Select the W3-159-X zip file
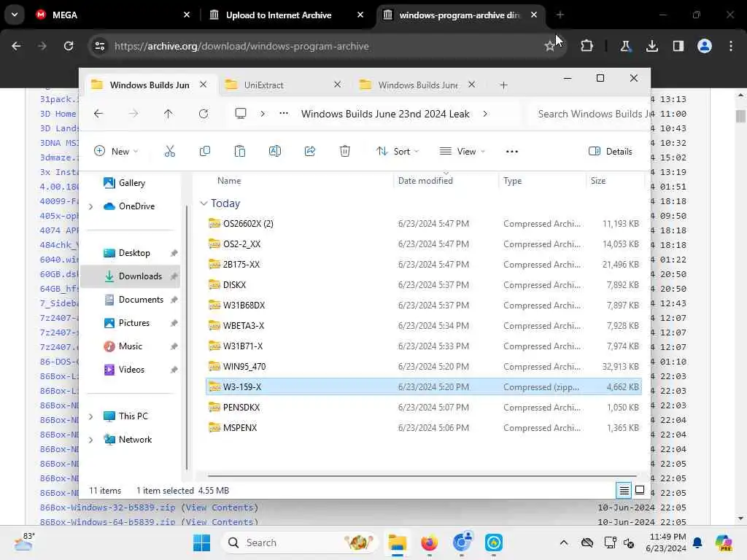 point(424,386)
